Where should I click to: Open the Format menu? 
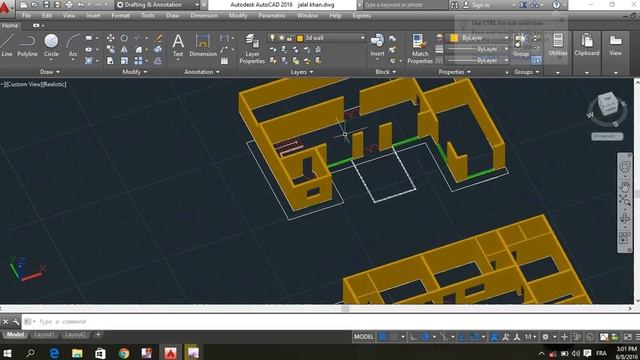[x=120, y=16]
